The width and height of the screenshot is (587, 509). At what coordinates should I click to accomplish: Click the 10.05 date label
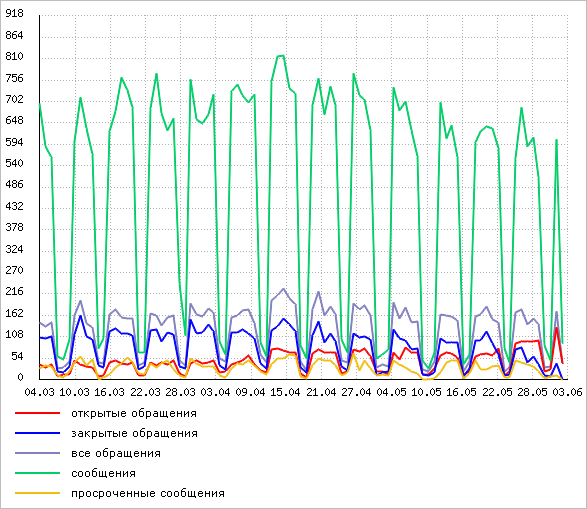coord(426,392)
